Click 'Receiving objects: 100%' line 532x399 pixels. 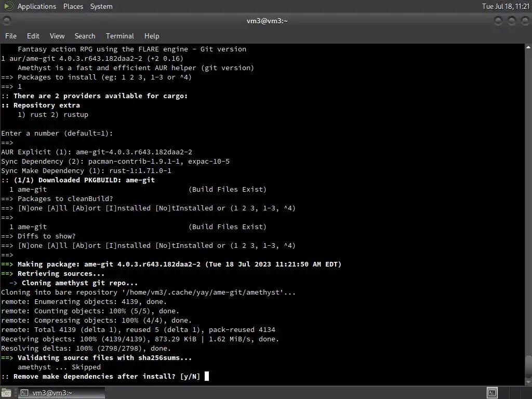(140, 339)
